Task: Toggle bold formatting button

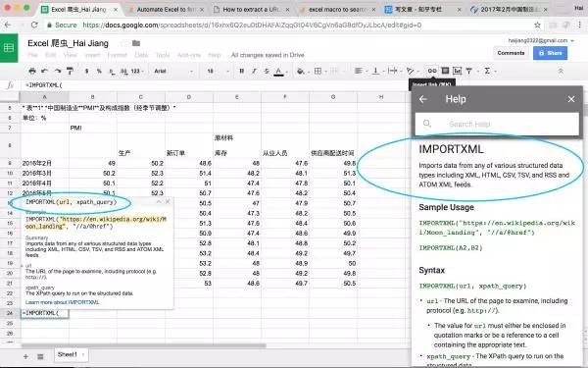Action: (x=241, y=71)
